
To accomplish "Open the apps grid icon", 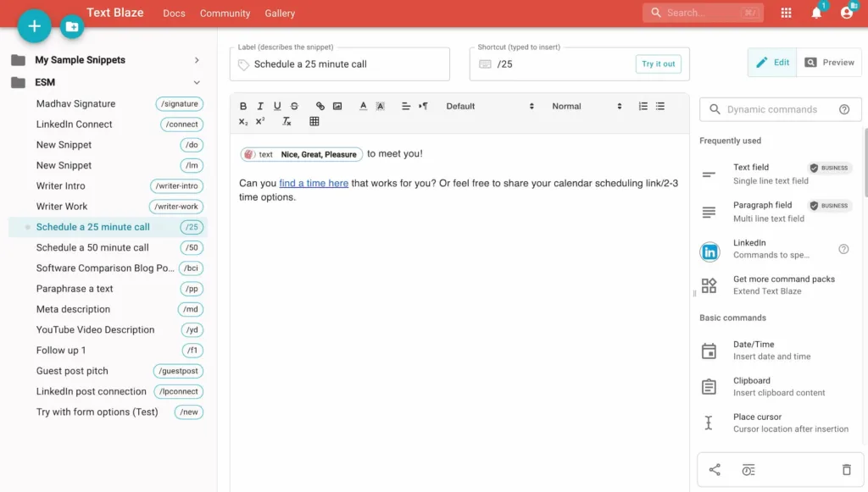I will click(x=786, y=13).
